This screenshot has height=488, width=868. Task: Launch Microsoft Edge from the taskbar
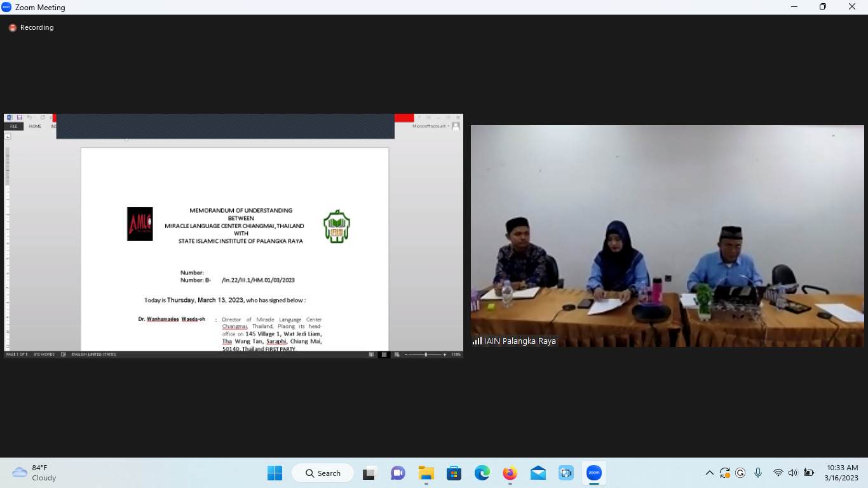[x=482, y=473]
